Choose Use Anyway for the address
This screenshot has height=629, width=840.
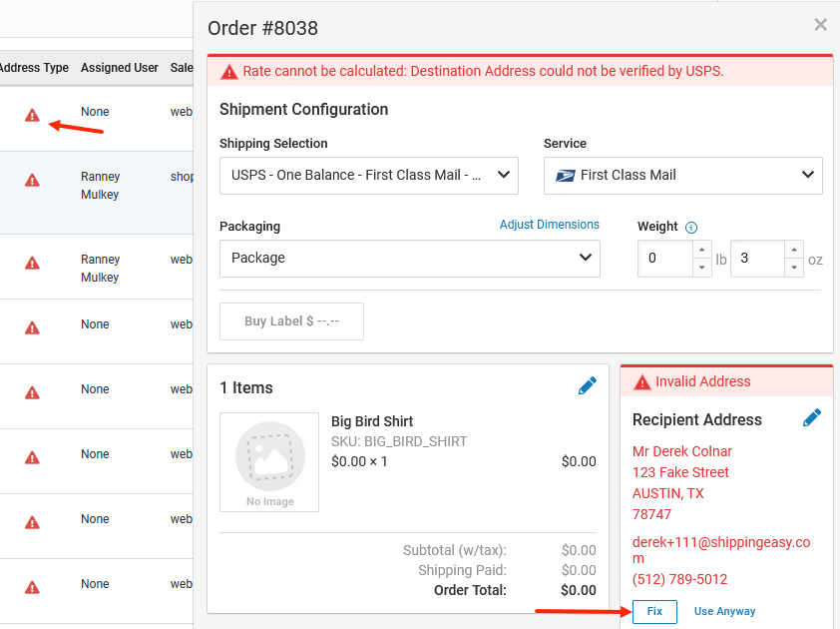[x=724, y=611]
